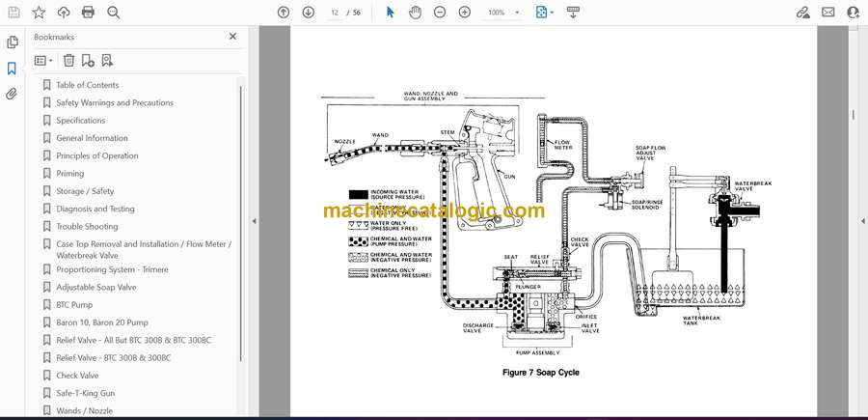The height and width of the screenshot is (420, 868).
Task: Open bookmark options menu
Action: tap(43, 61)
